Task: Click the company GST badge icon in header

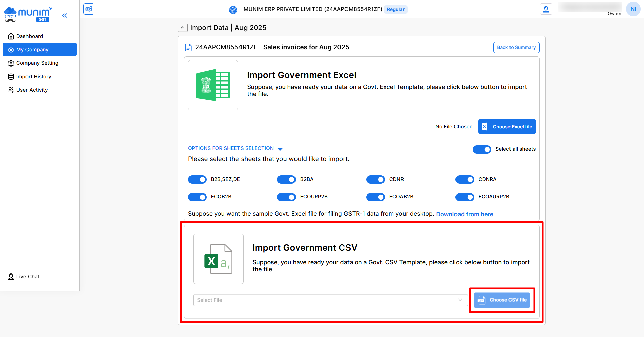Action: (233, 10)
